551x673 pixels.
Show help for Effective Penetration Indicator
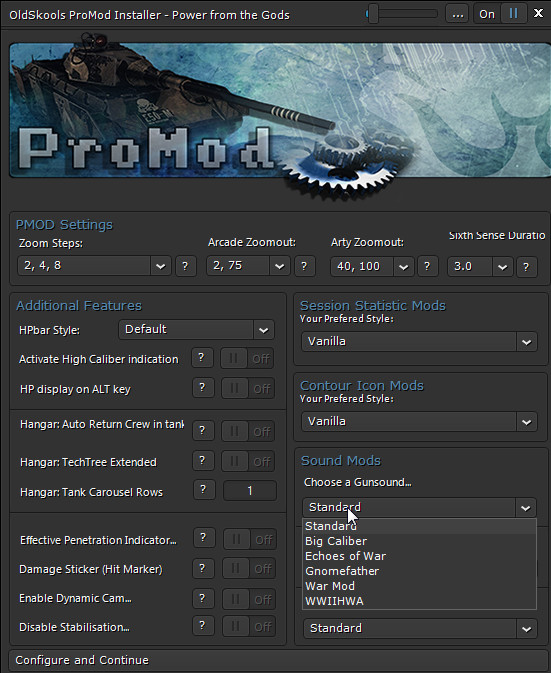[x=203, y=538]
